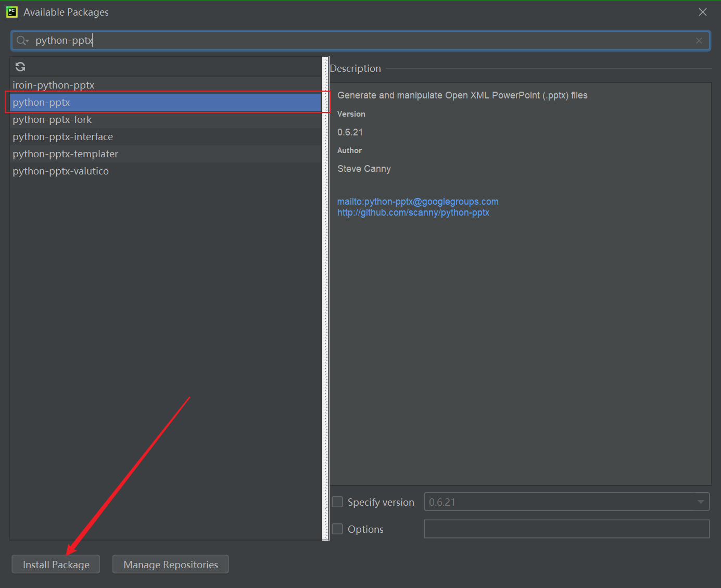
Task: Clear the search field with the X icon
Action: click(x=699, y=41)
